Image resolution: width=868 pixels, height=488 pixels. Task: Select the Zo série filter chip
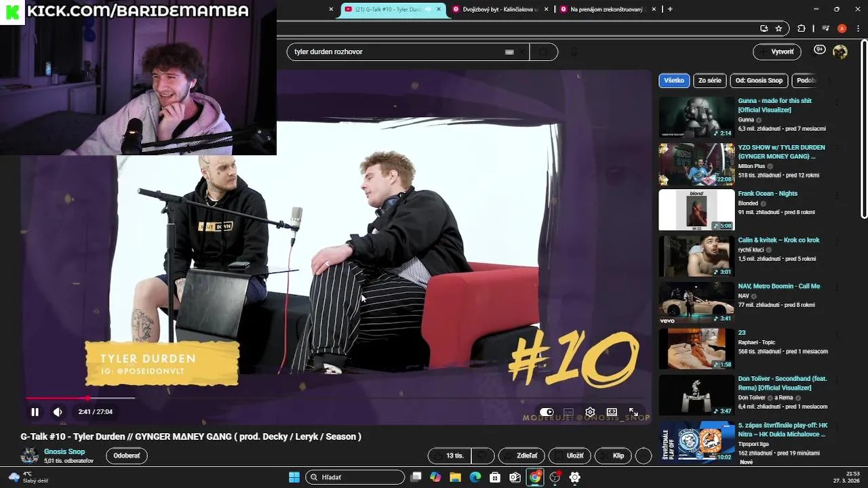click(x=709, y=80)
